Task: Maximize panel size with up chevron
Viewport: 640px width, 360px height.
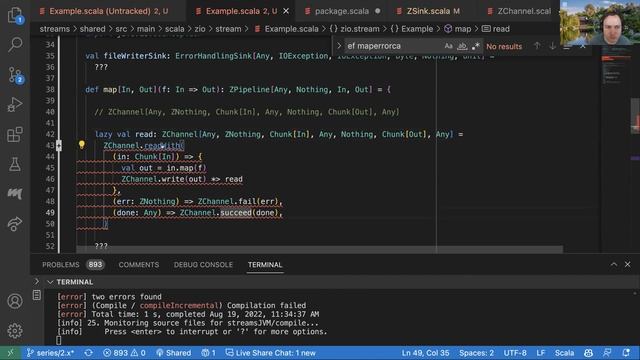Action: (613, 264)
